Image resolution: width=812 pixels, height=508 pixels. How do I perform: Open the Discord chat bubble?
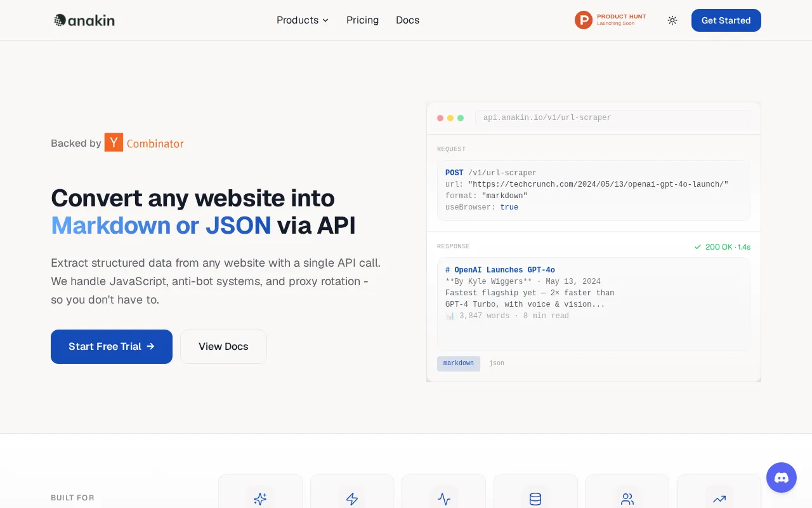click(x=782, y=478)
